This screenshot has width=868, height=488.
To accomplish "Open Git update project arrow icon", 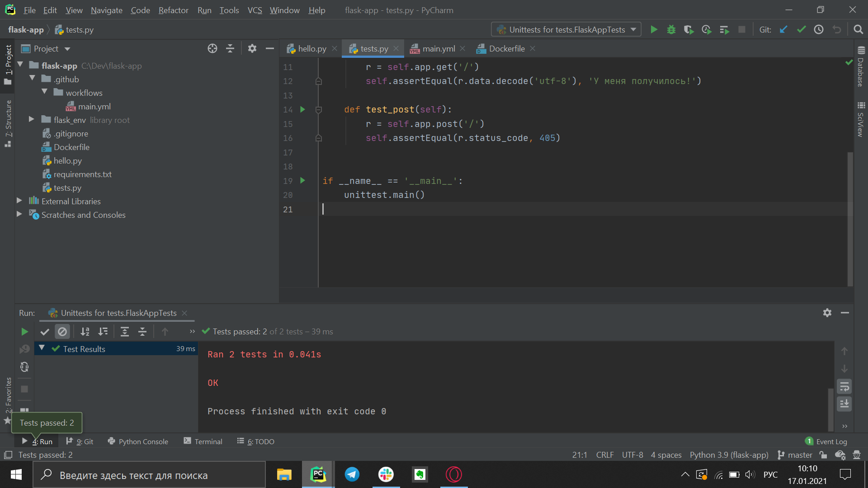I will (783, 30).
